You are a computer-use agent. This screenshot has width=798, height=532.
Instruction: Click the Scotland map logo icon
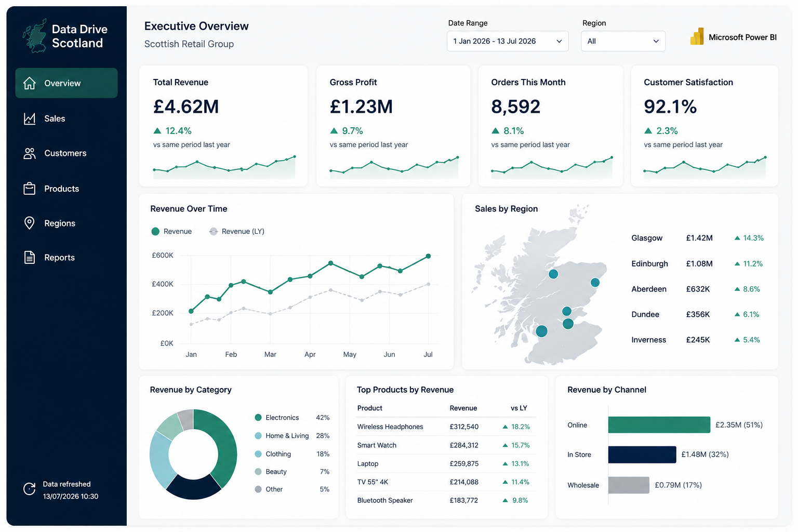(x=35, y=36)
